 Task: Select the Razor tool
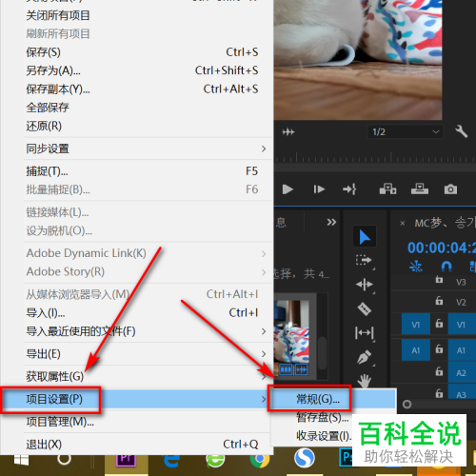point(365,308)
